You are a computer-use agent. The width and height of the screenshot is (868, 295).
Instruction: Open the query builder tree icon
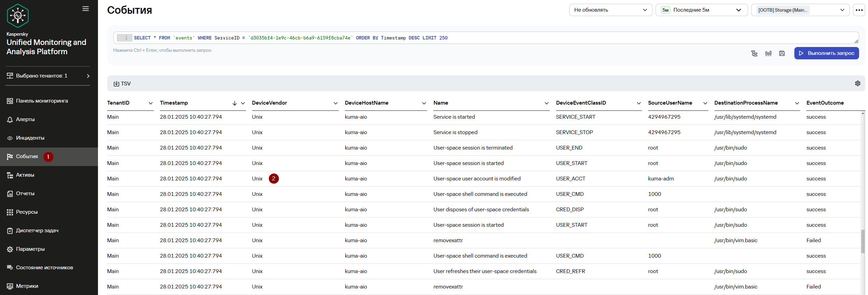(x=754, y=53)
